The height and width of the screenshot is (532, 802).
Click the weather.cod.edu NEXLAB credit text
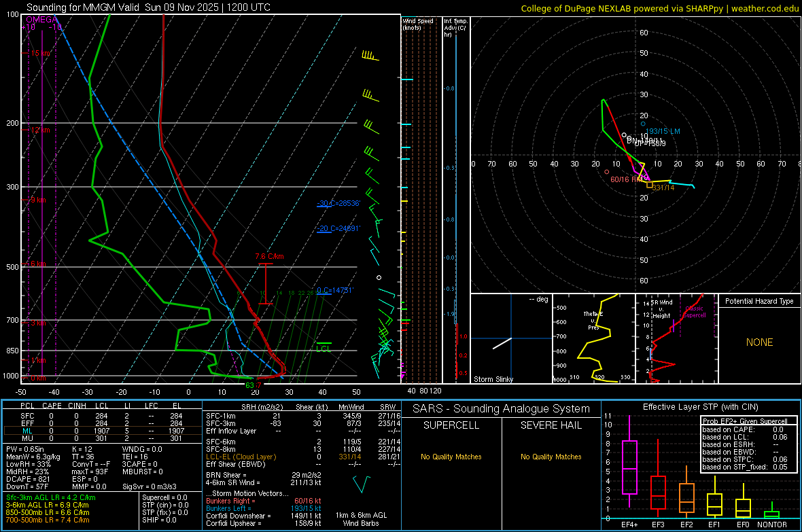pos(659,8)
